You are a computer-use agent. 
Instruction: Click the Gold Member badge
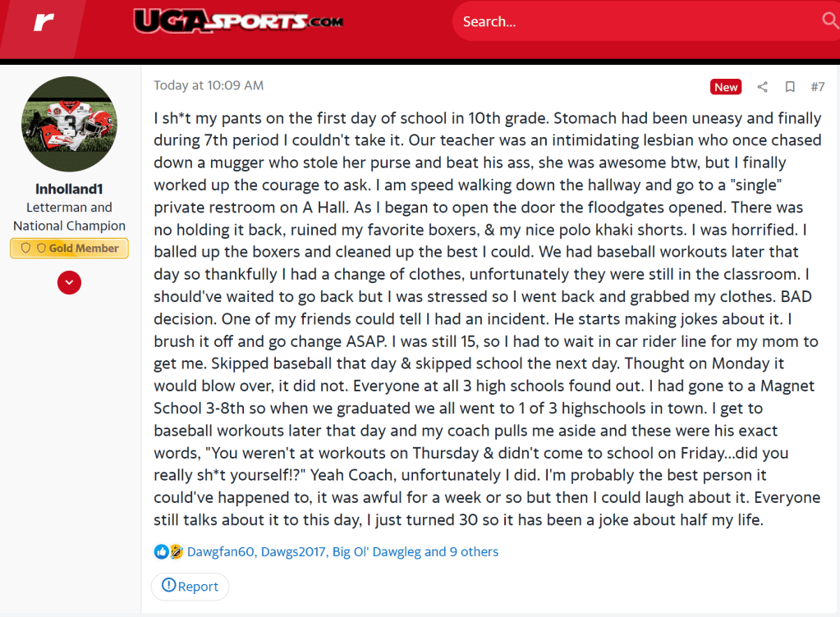click(69, 248)
